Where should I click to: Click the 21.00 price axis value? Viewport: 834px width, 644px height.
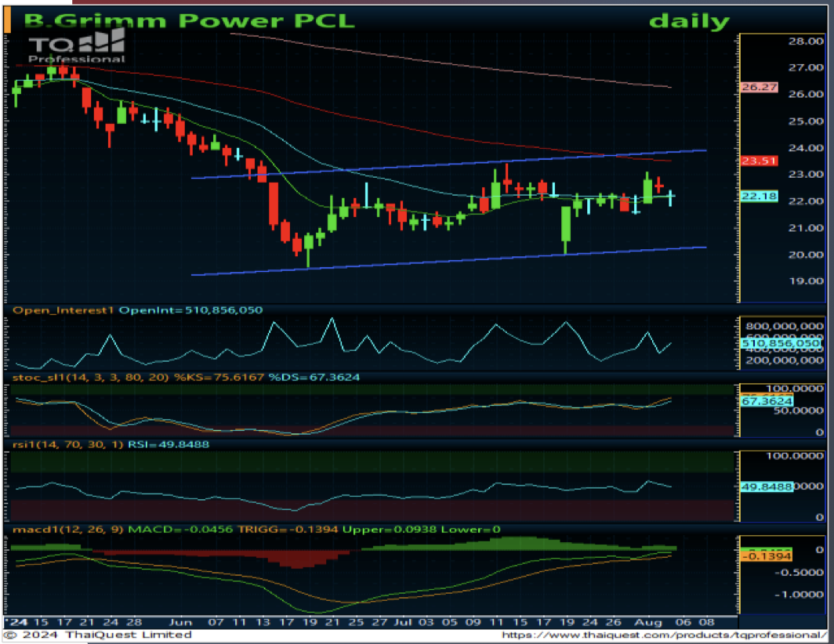tap(806, 228)
